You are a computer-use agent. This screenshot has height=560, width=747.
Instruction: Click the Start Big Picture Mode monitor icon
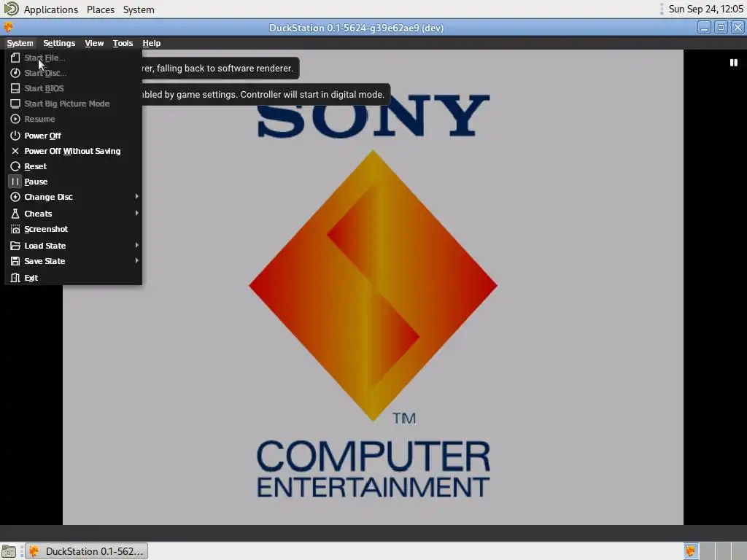click(x=15, y=104)
